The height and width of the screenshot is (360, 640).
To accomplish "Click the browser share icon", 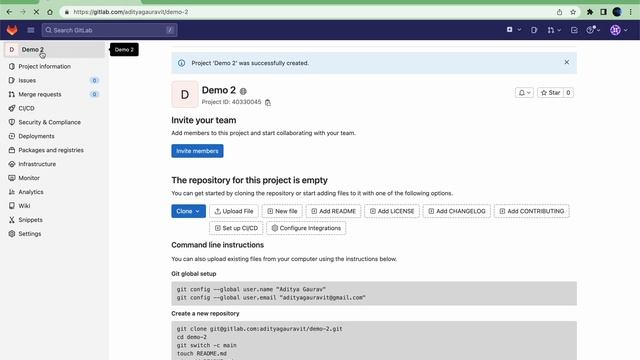I will click(x=559, y=12).
